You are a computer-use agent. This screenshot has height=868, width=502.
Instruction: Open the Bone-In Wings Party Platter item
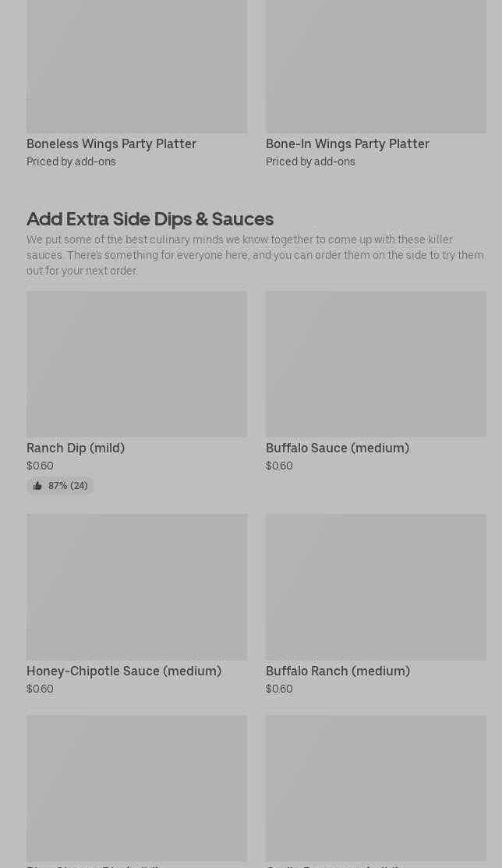347,144
